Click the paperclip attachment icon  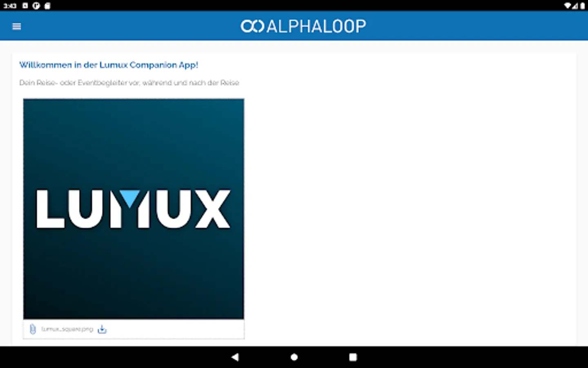click(33, 329)
